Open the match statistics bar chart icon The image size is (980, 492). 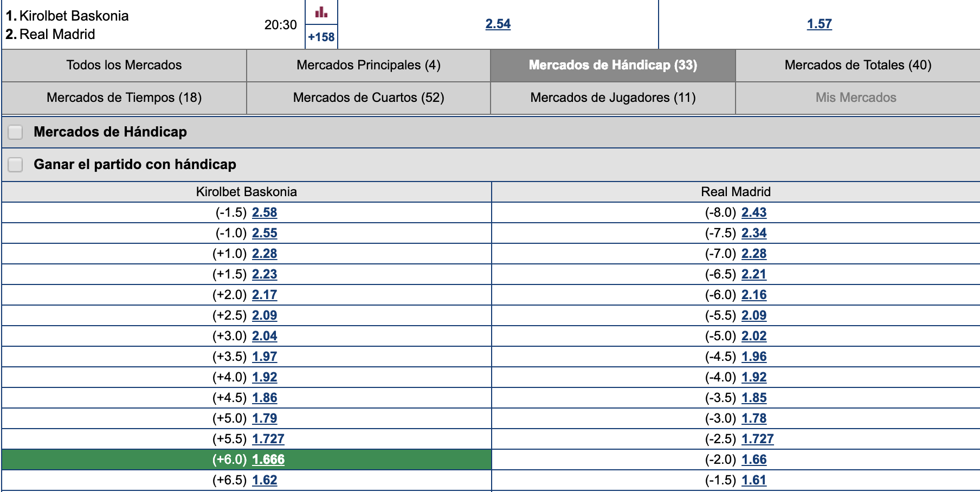(x=321, y=12)
